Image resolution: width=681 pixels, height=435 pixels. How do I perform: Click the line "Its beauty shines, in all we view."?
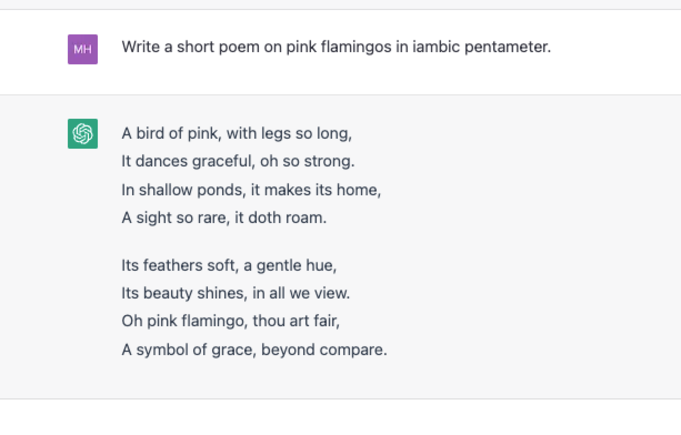click(x=236, y=293)
